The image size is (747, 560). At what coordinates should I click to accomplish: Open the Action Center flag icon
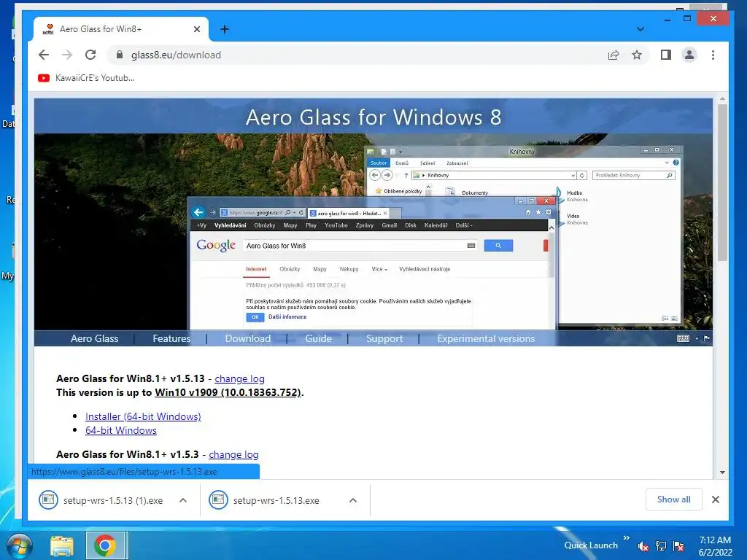[678, 545]
